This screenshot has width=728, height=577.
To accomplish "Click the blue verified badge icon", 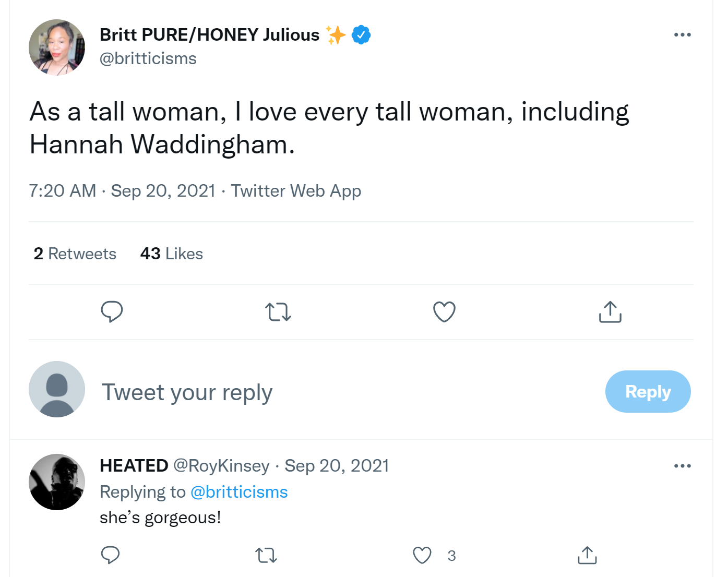I will (361, 35).
